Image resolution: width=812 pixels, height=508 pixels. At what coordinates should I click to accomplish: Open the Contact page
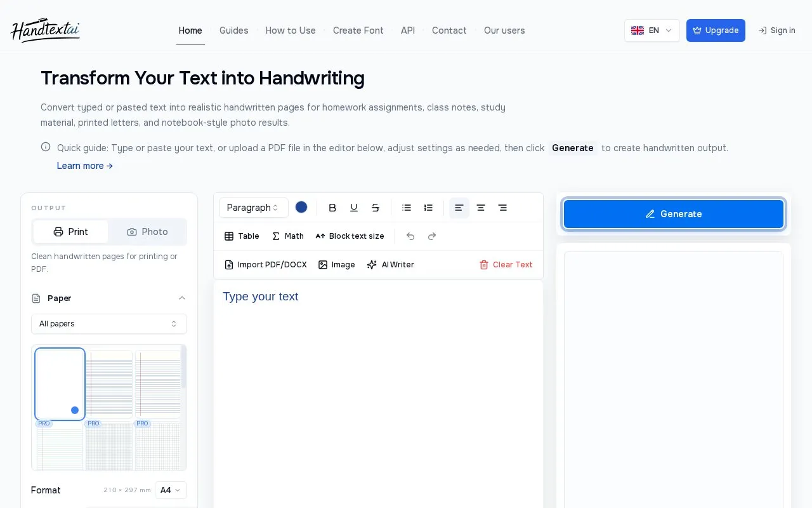click(449, 30)
